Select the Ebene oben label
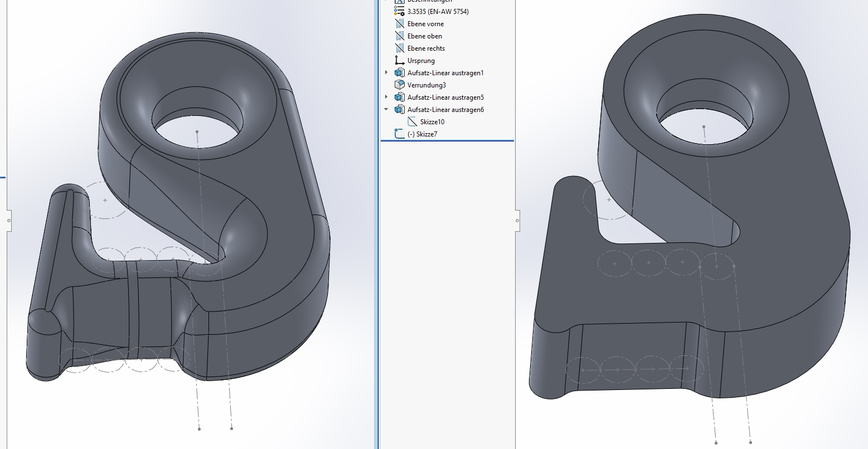 coord(425,36)
